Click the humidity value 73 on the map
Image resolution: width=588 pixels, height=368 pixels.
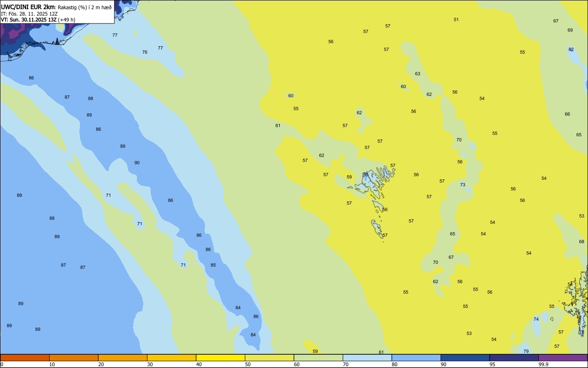463,185
